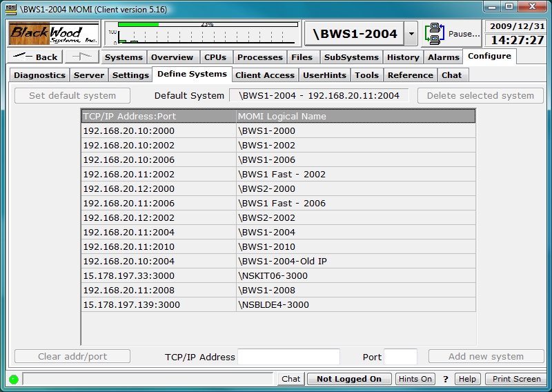The width and height of the screenshot is (552, 392).
Task: Open the Alarms tab
Action: 443,57
